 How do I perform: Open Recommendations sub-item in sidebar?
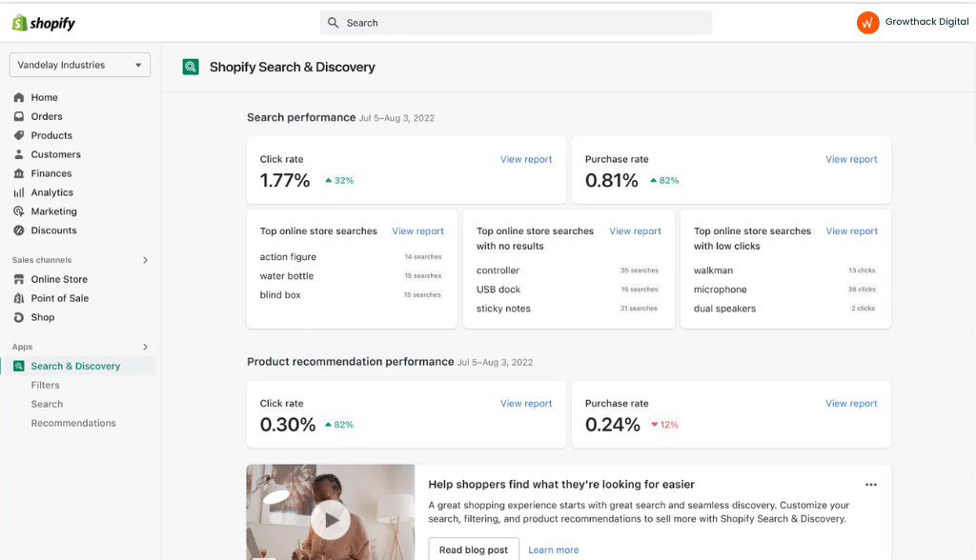pyautogui.click(x=73, y=423)
